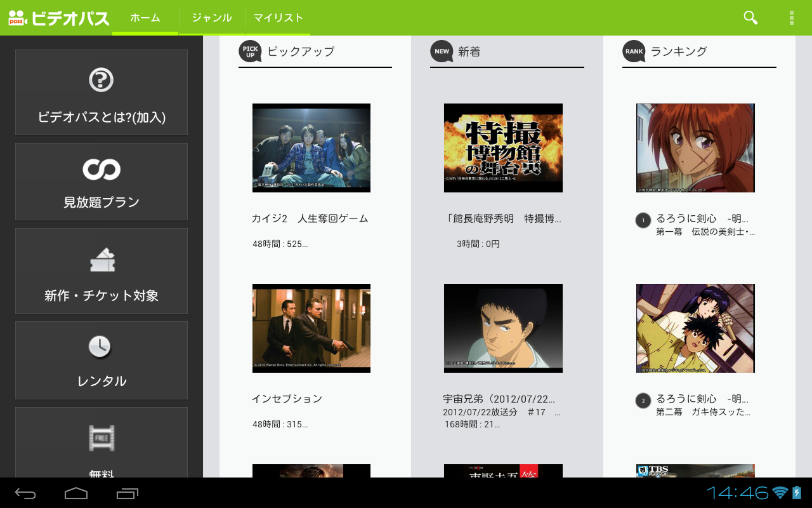This screenshot has width=812, height=508.
Task: Click price text 48時間 : 525...
Action: pyautogui.click(x=280, y=244)
